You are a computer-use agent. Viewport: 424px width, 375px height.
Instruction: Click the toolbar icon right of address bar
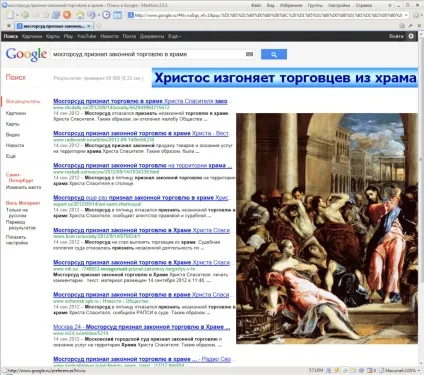(x=415, y=15)
